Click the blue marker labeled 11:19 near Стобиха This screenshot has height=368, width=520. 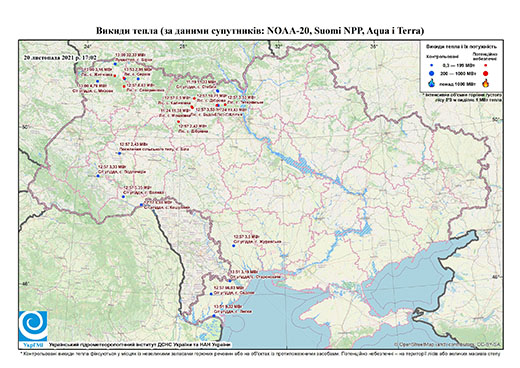217,91
